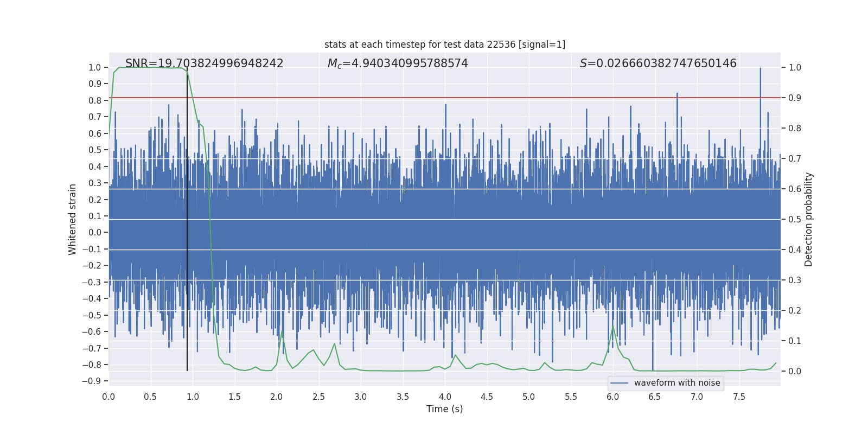
Task: Click the 'waveform with noise' legend label
Action: point(677,383)
